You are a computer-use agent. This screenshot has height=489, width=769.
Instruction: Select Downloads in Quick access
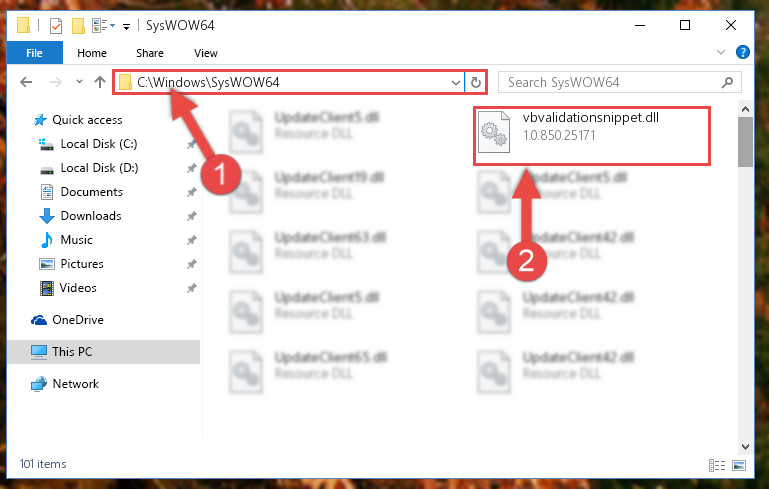point(91,216)
